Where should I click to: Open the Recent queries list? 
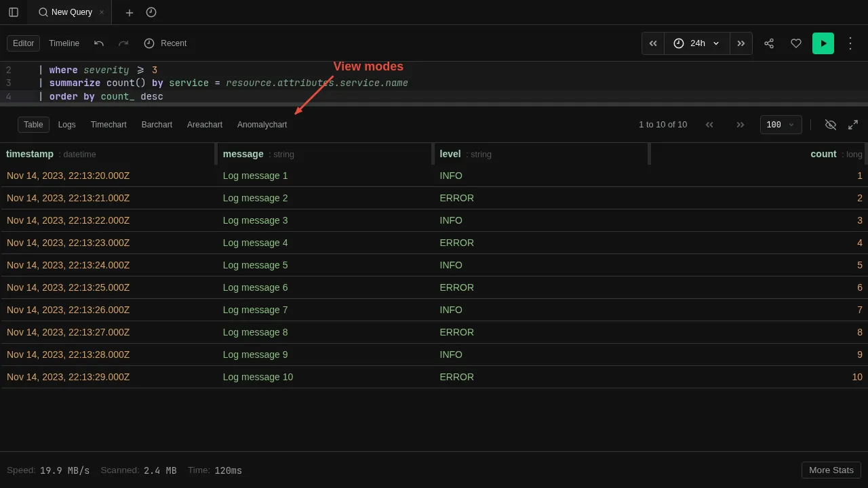coord(165,43)
